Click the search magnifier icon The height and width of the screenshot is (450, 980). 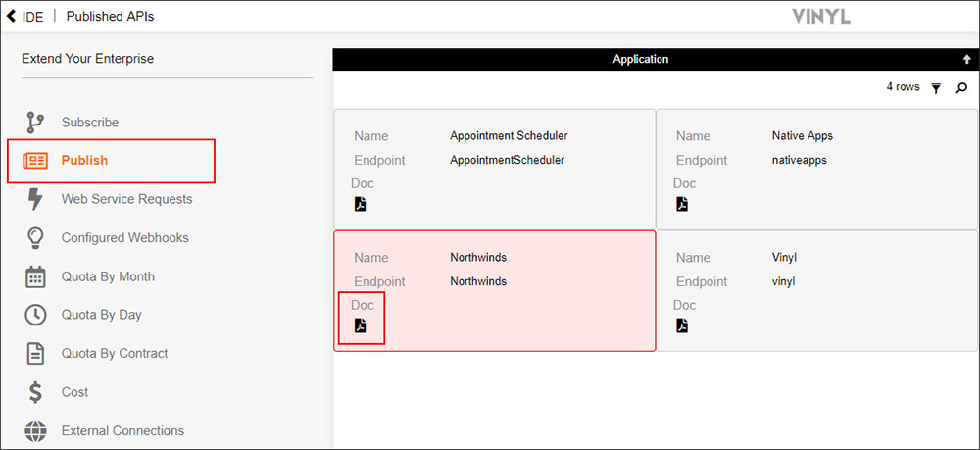(961, 88)
